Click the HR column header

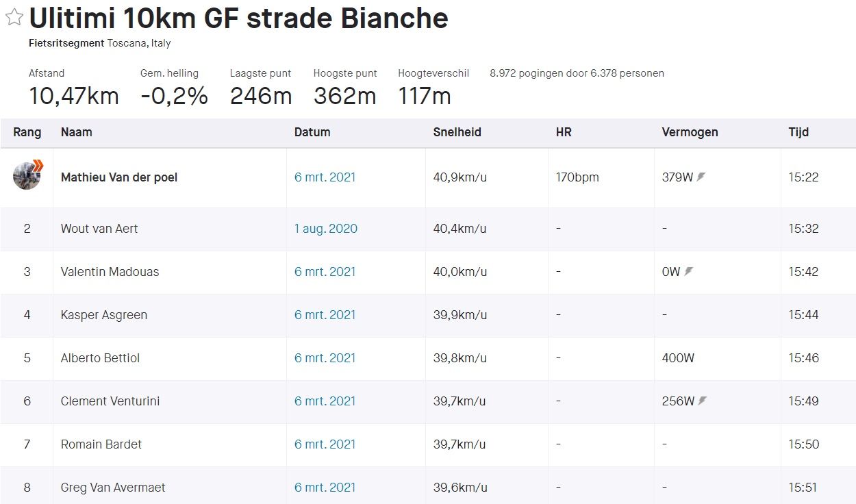point(563,132)
